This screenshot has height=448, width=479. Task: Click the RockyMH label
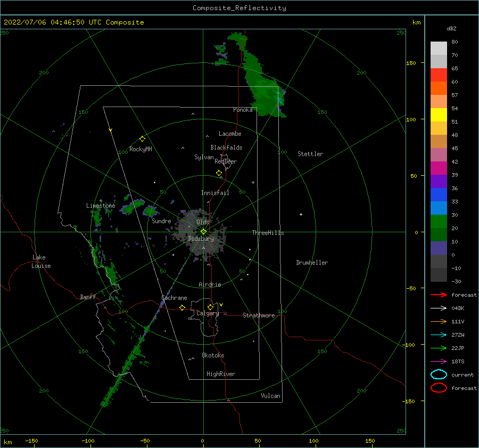pos(141,149)
